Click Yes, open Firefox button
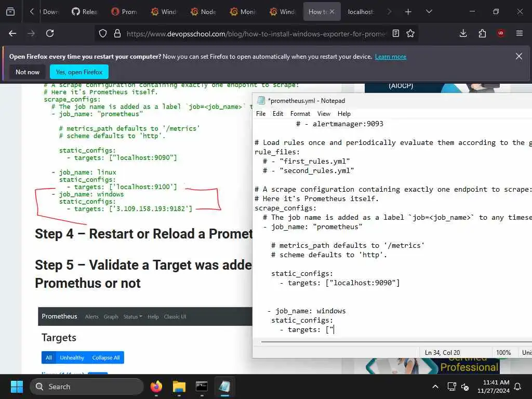This screenshot has width=532, height=399. coord(79,72)
